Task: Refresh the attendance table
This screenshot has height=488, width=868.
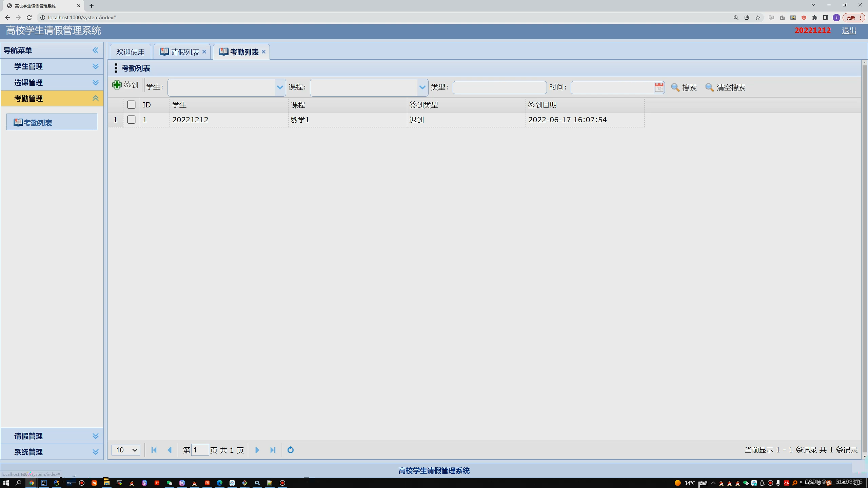Action: click(x=291, y=450)
